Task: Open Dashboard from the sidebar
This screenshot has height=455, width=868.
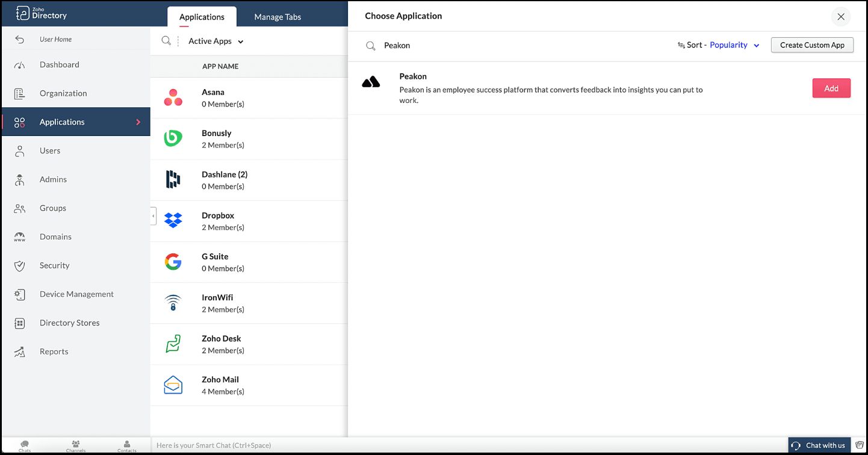Action: pyautogui.click(x=59, y=64)
